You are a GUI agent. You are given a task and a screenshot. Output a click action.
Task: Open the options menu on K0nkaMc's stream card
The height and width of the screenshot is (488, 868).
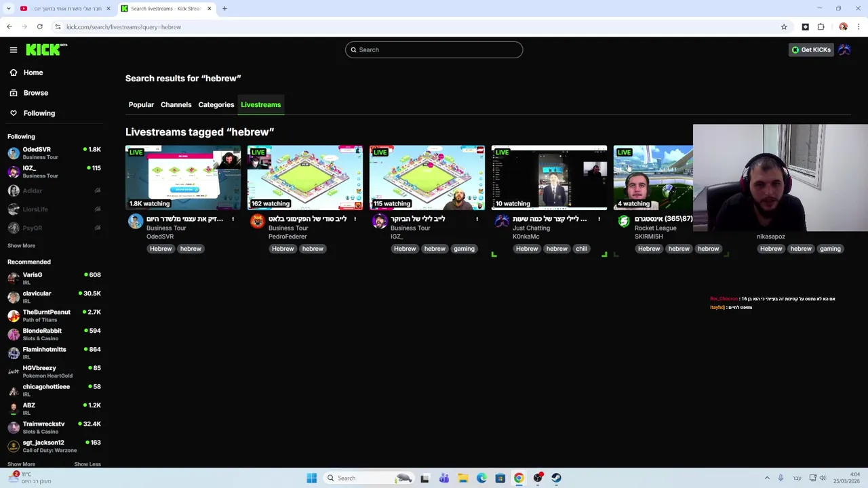click(x=599, y=219)
